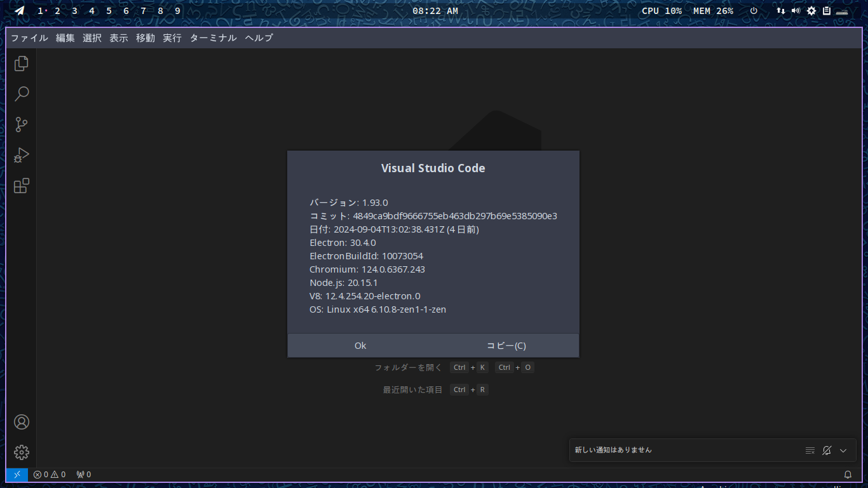Click the コミット hash line
The image size is (868, 488).
click(433, 216)
